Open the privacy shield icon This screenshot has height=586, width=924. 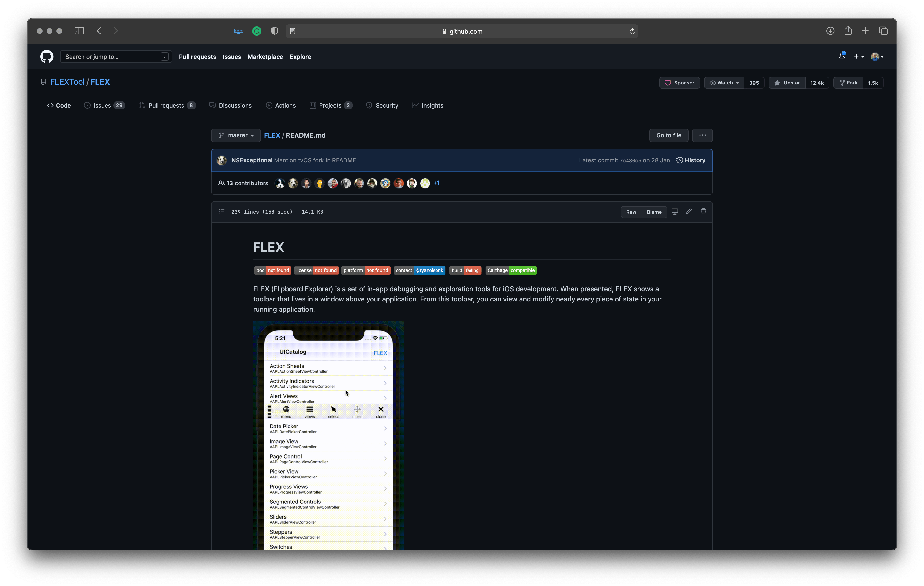(274, 31)
